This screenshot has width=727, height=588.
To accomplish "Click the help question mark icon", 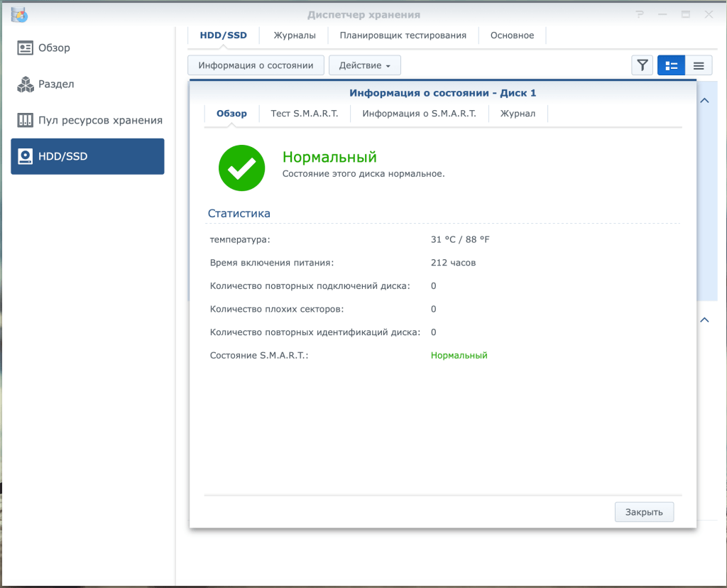I will 640,14.
